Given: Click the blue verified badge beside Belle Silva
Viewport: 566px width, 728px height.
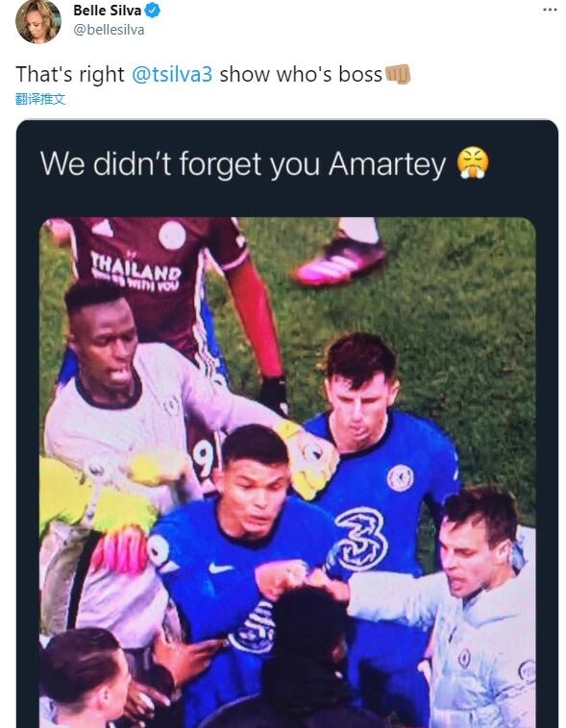Looking at the screenshot, I should coord(153,11).
